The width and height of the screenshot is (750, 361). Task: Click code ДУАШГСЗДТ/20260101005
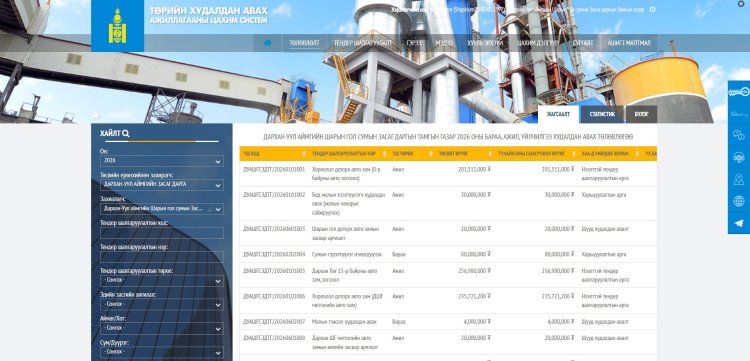tap(274, 271)
